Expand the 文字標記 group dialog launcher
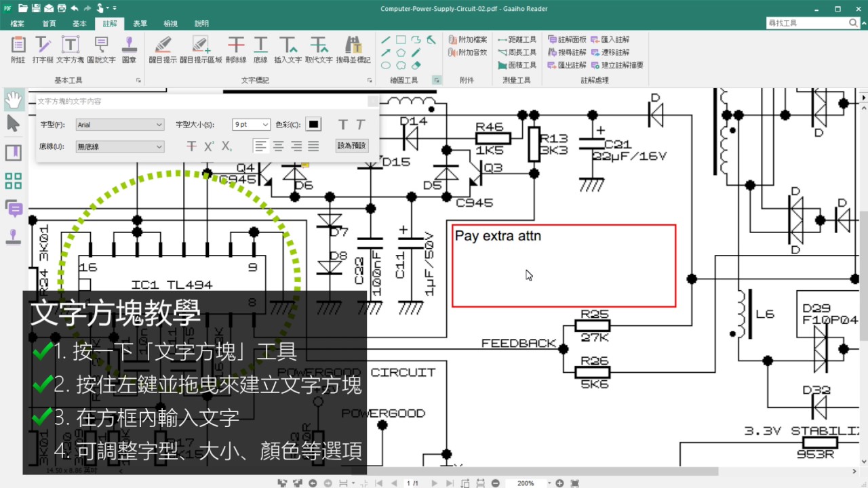The image size is (868, 488). 370,80
